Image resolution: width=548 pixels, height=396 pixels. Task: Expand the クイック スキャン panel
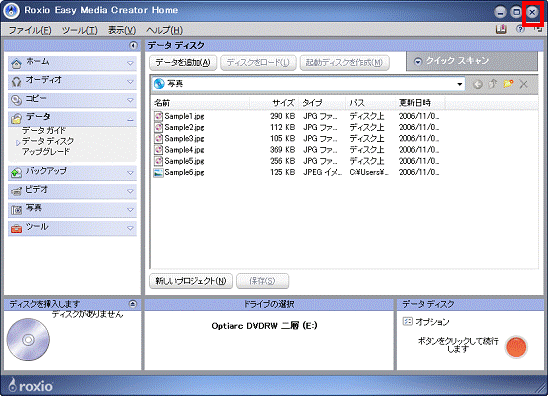tap(418, 62)
